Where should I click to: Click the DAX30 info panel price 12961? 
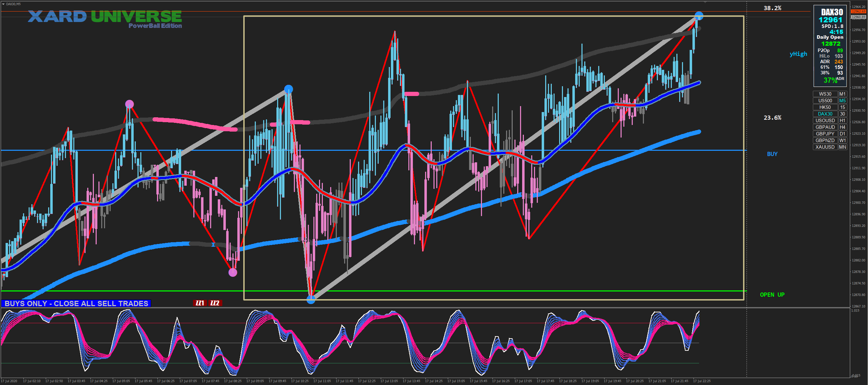coord(830,20)
